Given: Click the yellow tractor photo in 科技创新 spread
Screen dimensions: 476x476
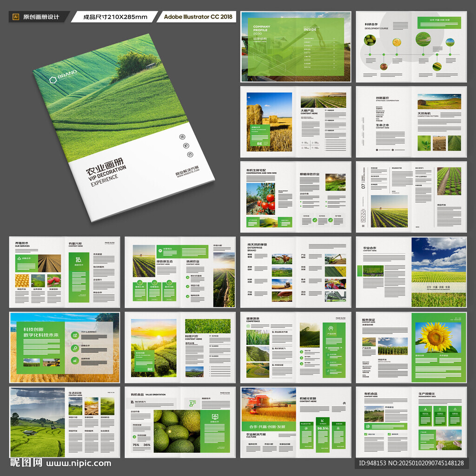Looking at the screenshot, I should [x=51, y=363].
